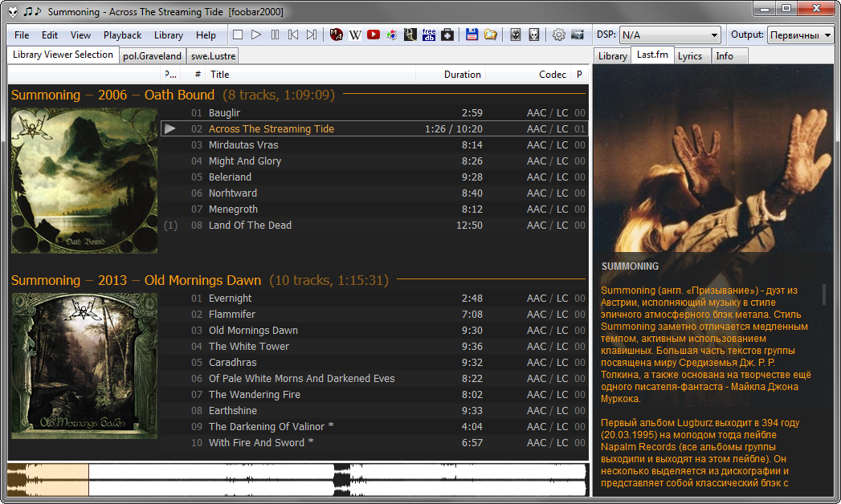Click the Play button in toolbar
The image size is (841, 504).
256,35
